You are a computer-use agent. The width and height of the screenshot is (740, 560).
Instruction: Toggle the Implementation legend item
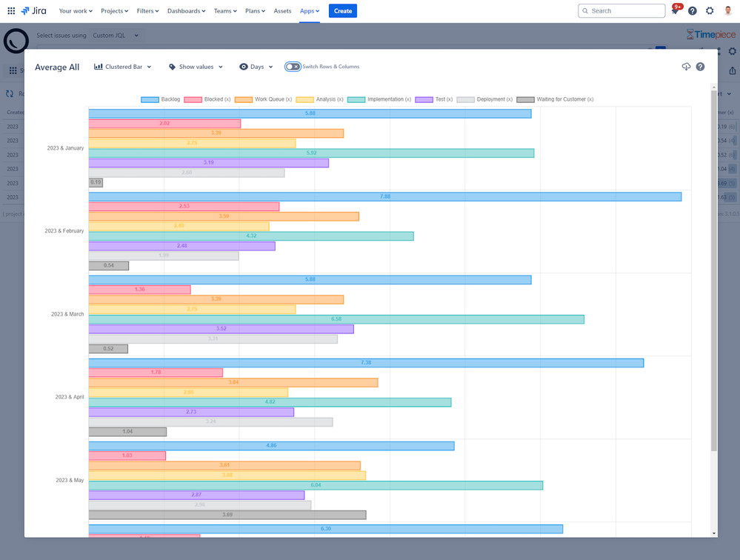pyautogui.click(x=379, y=99)
